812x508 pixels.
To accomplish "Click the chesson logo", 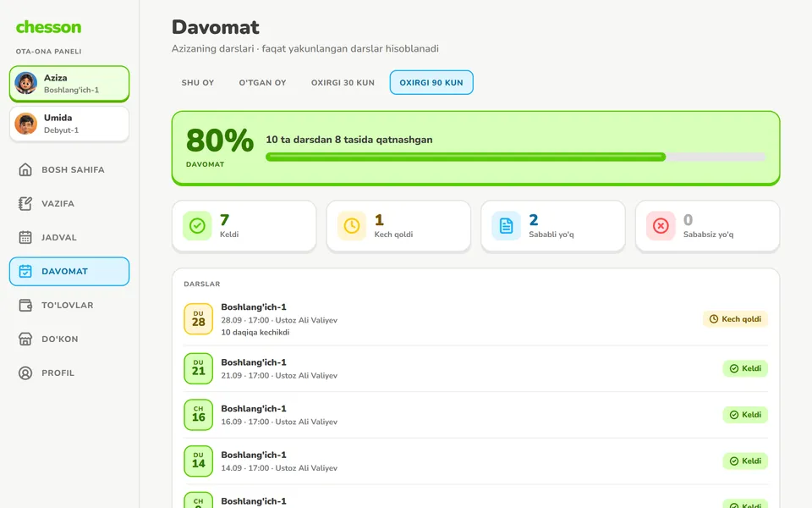I will [x=49, y=27].
